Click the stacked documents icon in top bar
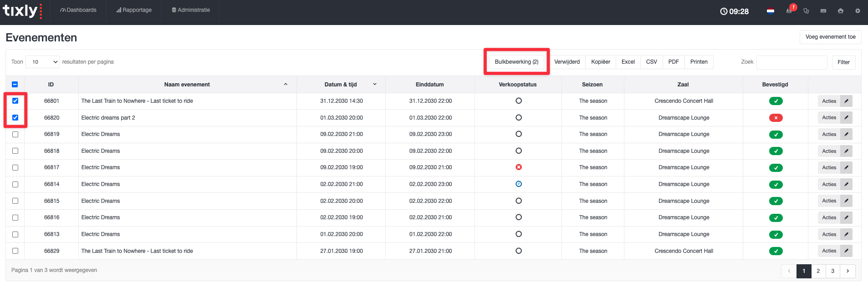868x292 pixels. tap(806, 11)
